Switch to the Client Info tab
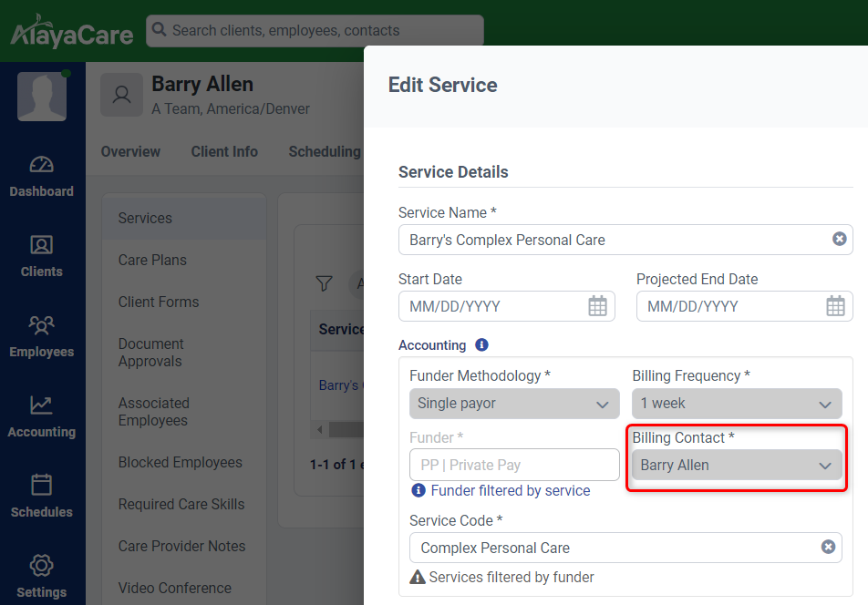868x605 pixels. point(224,152)
